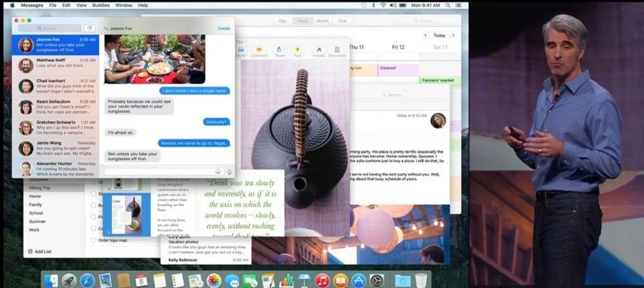Open Tips in Pages toolbar
This screenshot has height=288, width=644.
point(298,52)
